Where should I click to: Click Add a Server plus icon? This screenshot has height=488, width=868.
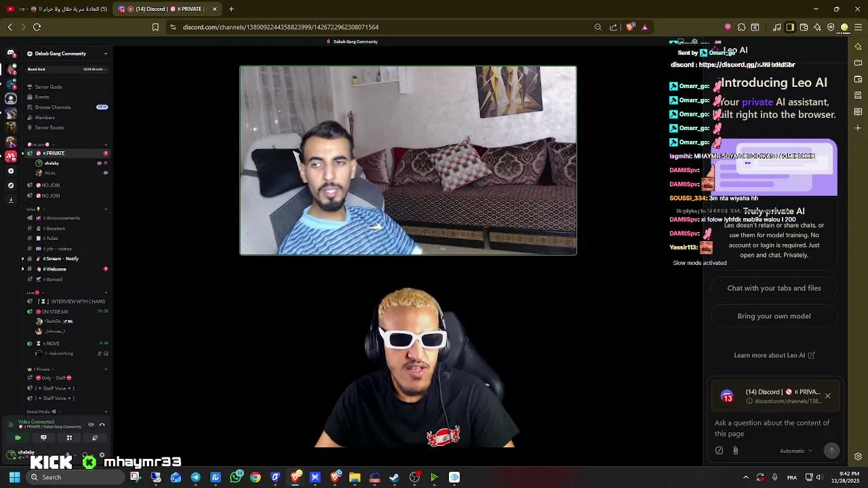(x=11, y=171)
